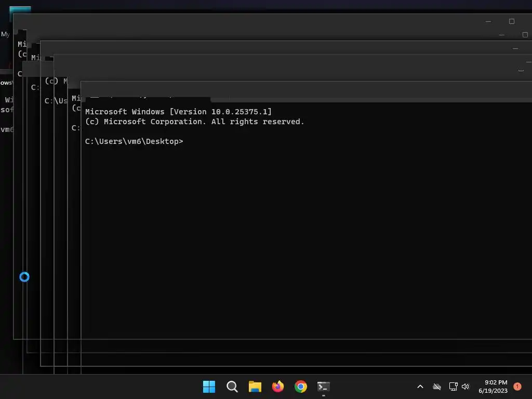Viewport: 532px width, 399px height.
Task: Click the Microsoft Corporation copyright line
Action: 194,122
